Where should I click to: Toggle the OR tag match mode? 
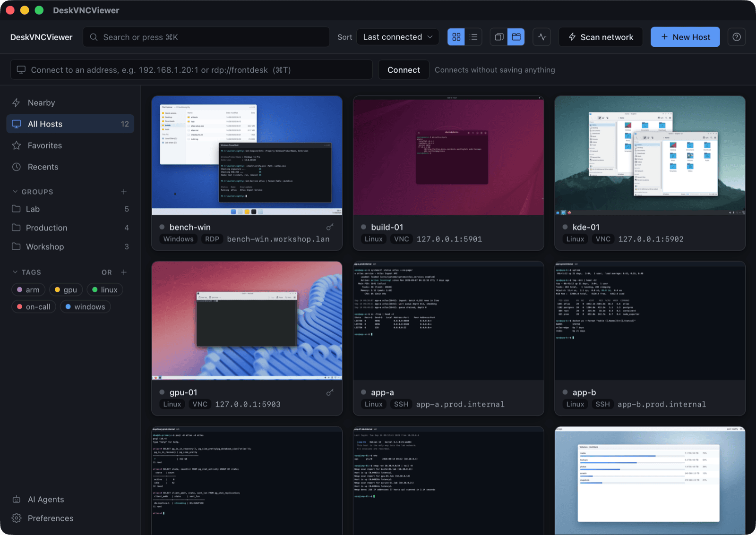[107, 272]
